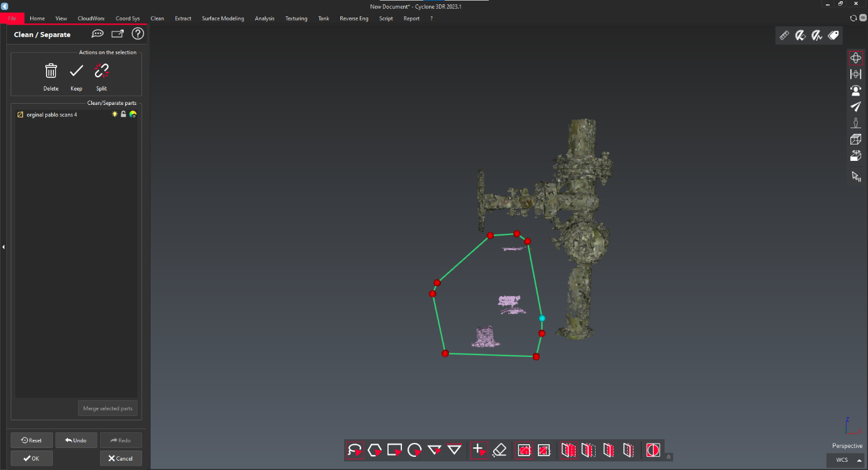Select the polygon selection tool

(375, 450)
